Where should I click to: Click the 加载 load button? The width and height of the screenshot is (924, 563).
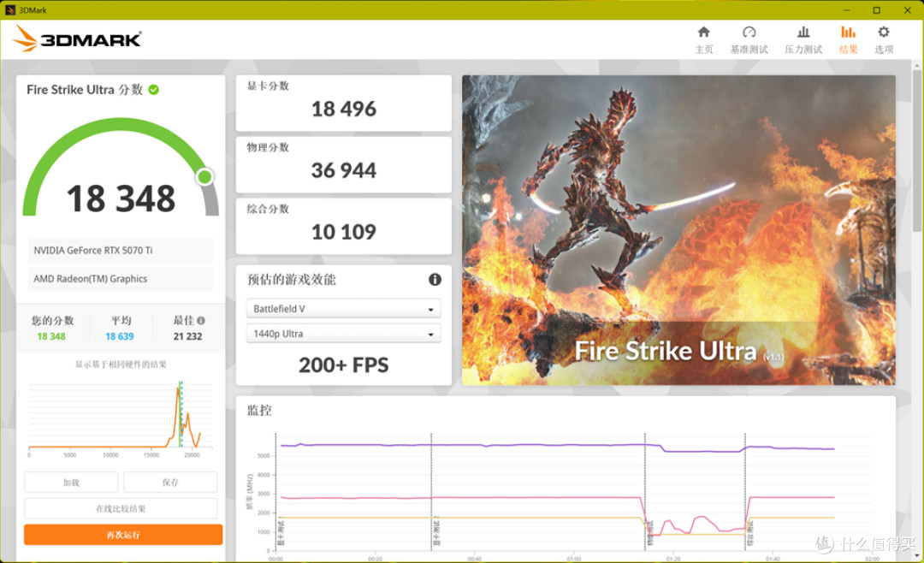tap(71, 483)
